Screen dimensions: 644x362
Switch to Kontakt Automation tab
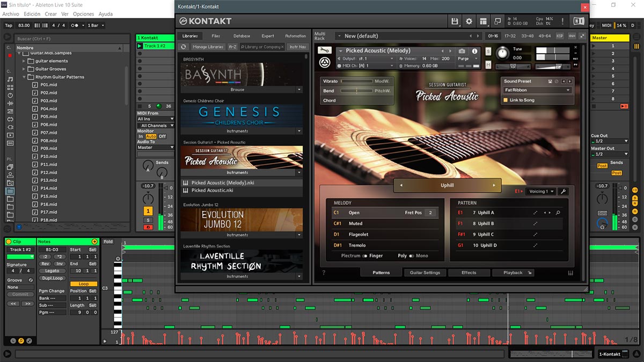295,36
